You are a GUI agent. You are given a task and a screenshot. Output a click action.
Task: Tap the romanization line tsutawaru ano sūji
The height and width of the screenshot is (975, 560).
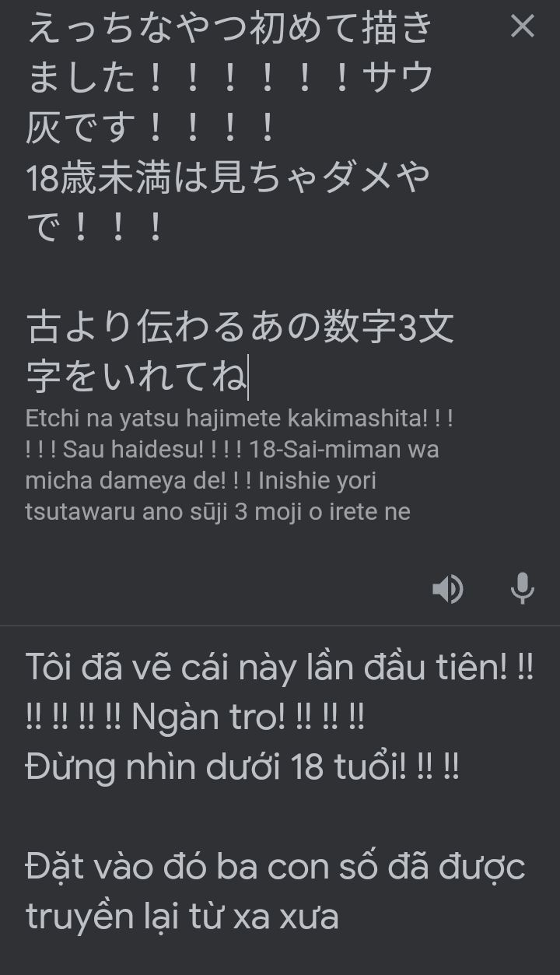tap(218, 512)
